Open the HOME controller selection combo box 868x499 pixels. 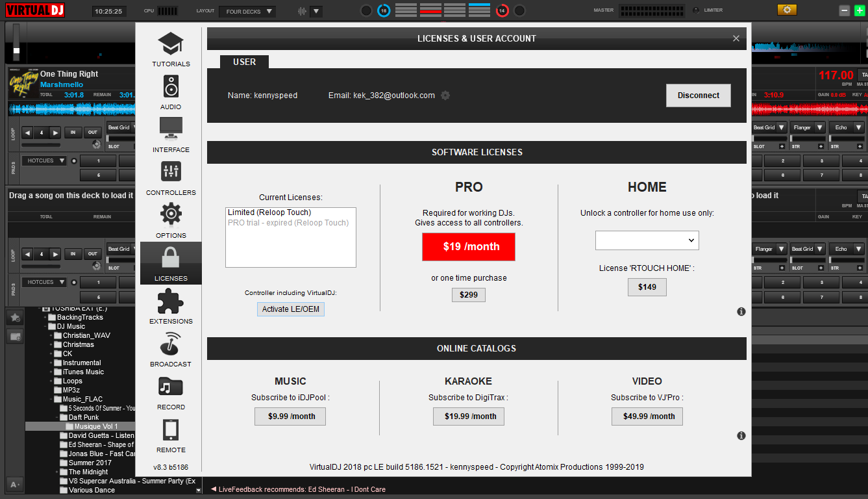pyautogui.click(x=647, y=240)
